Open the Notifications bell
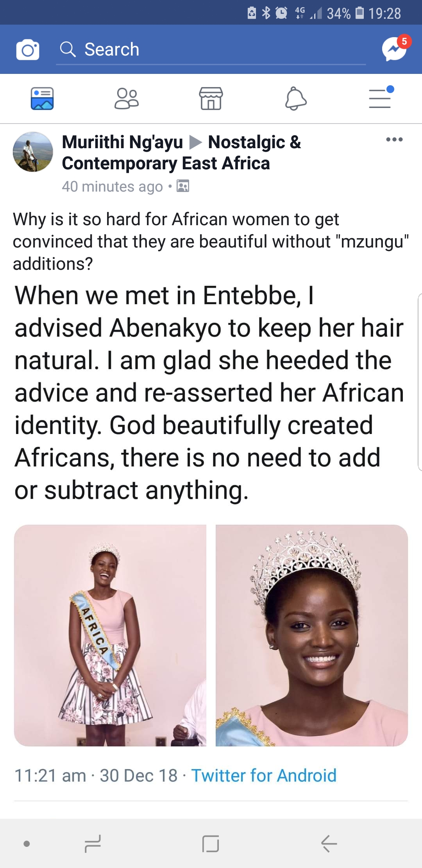The height and width of the screenshot is (868, 422). [295, 98]
